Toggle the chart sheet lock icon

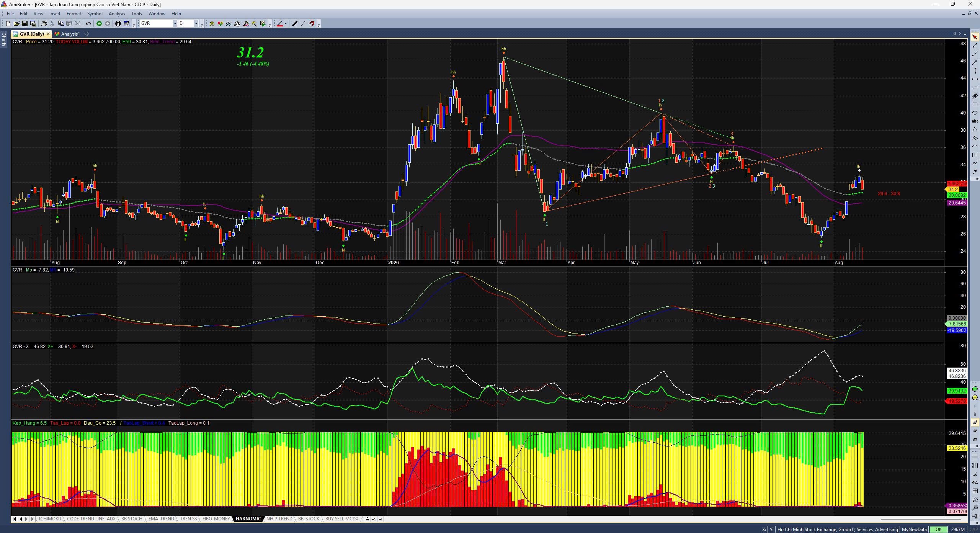[x=367, y=519]
